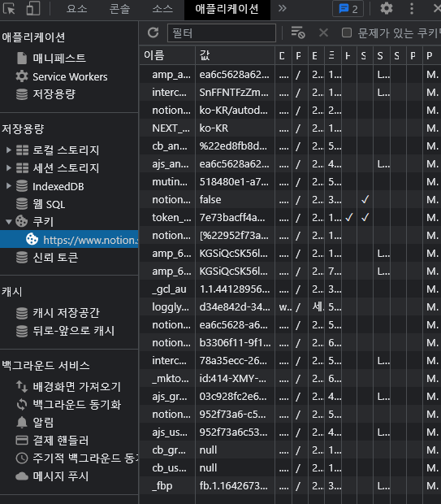
Task: Refresh the cookie table
Action: tap(153, 33)
